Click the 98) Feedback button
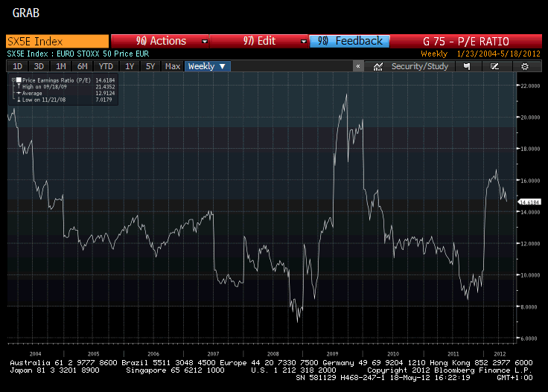The height and width of the screenshot is (392, 548). coord(350,41)
